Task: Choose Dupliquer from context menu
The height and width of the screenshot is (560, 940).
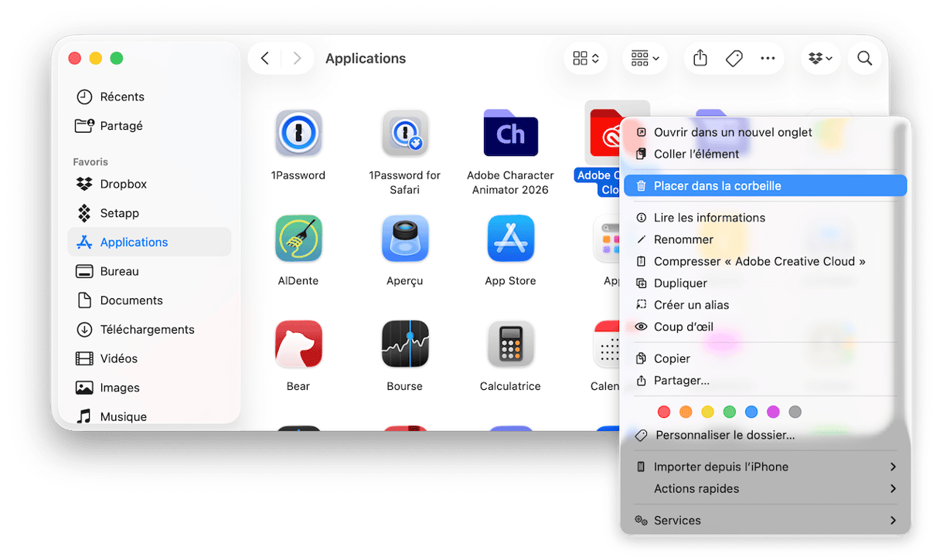Action: [x=765, y=283]
